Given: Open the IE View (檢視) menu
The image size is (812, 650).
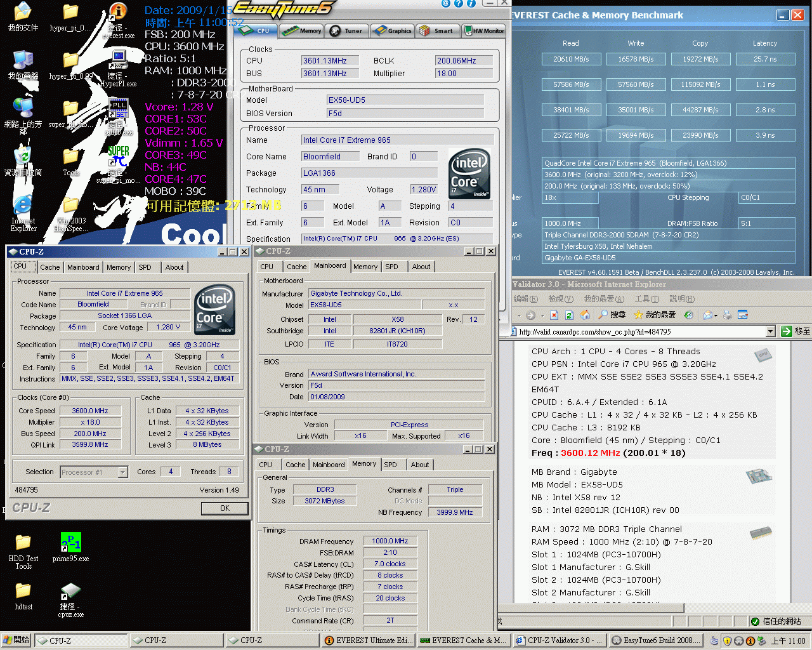Looking at the screenshot, I should tap(560, 298).
